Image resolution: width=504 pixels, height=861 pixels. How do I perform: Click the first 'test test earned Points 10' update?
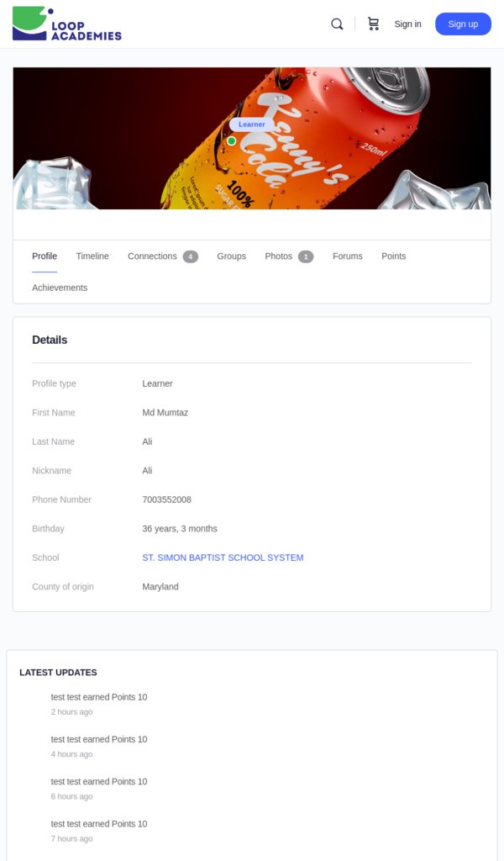pos(99,696)
